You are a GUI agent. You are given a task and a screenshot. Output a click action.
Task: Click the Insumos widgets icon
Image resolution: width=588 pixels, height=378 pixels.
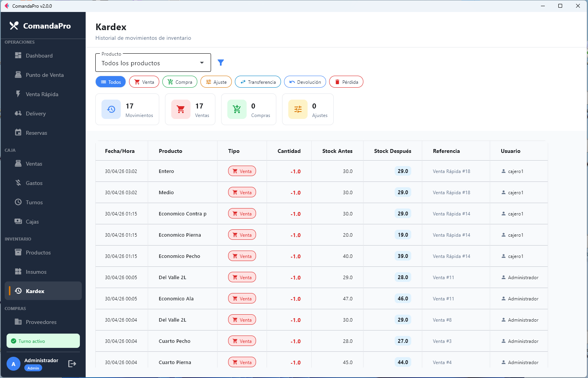(x=18, y=271)
